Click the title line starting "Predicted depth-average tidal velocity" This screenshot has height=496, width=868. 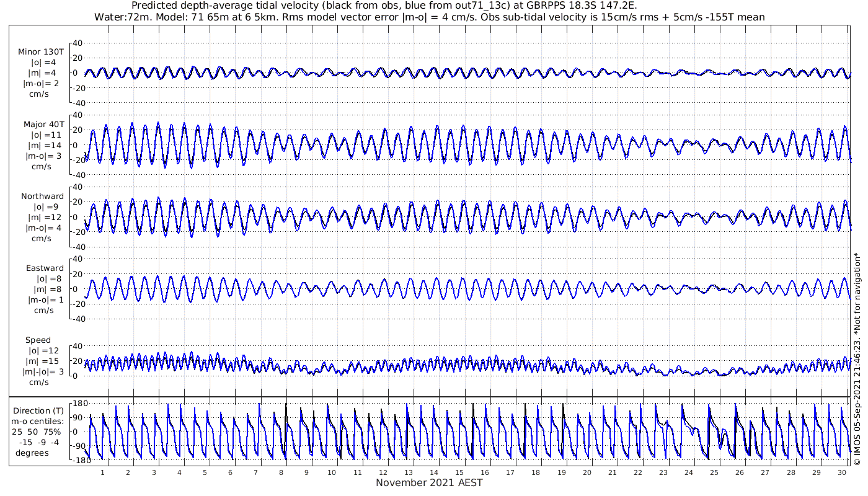(384, 6)
